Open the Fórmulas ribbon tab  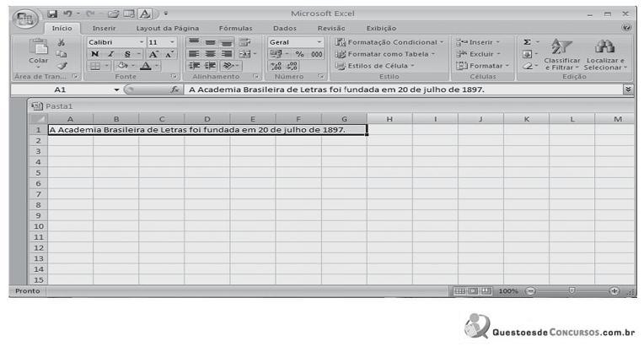coord(235,28)
